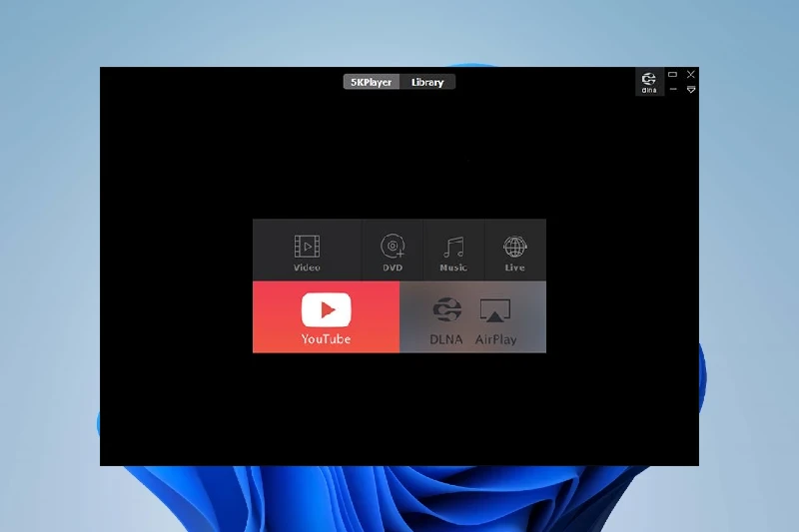The height and width of the screenshot is (532, 799).
Task: Open the Music tile
Action: 453,250
